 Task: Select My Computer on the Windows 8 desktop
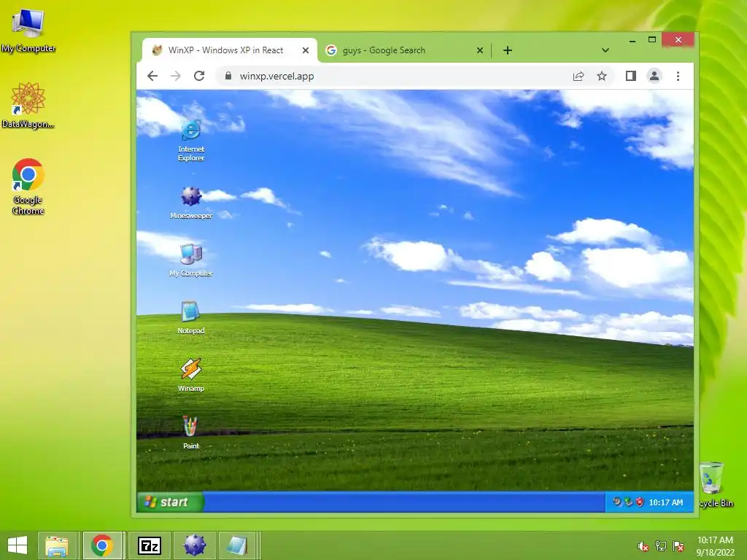pos(28,31)
